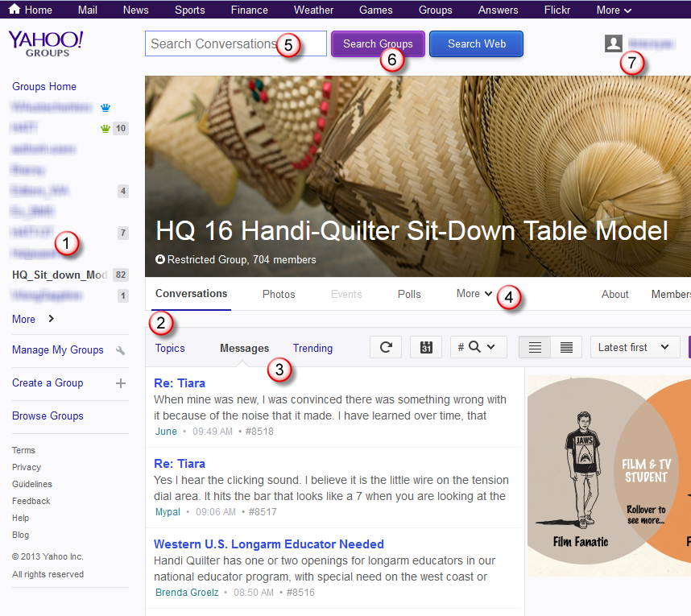The image size is (691, 616).
Task: Click author Mypal's name
Action: tap(168, 512)
